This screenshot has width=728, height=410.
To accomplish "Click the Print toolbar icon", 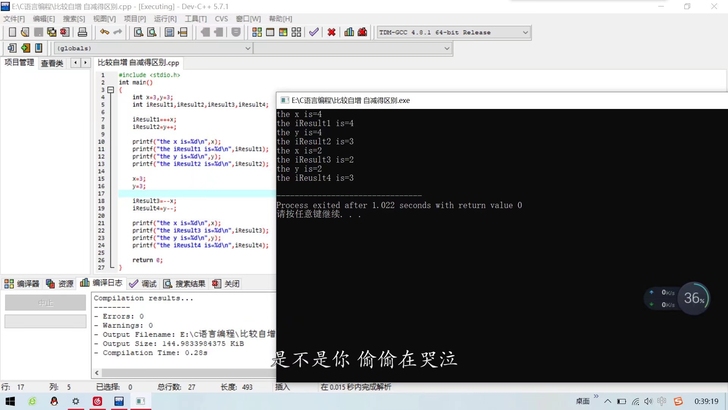I will [82, 32].
